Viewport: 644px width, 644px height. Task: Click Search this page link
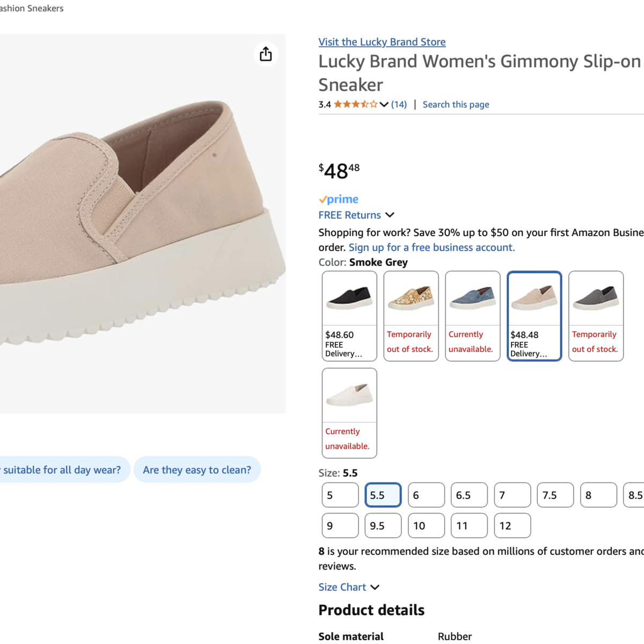[456, 105]
